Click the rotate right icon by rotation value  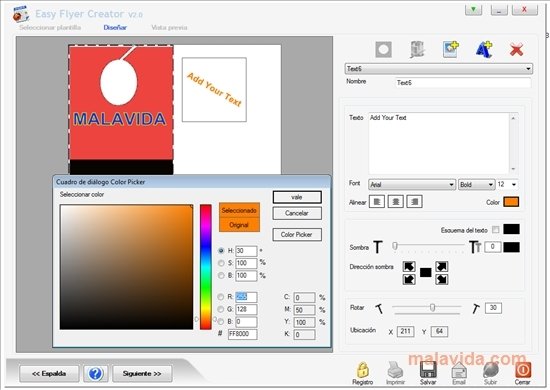[x=476, y=309]
